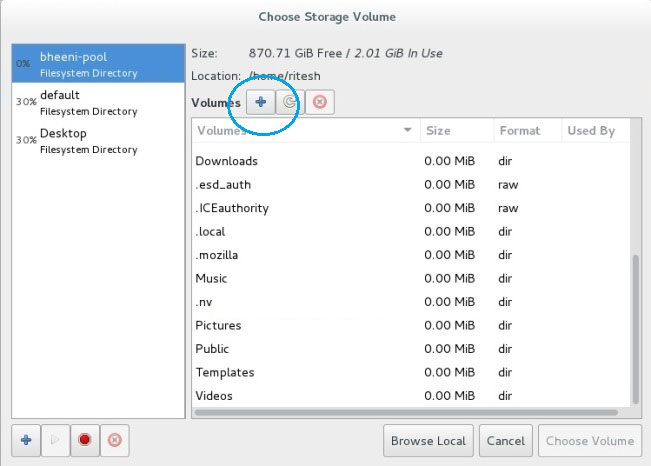
Task: Select the default storage pool
Action: (98, 102)
